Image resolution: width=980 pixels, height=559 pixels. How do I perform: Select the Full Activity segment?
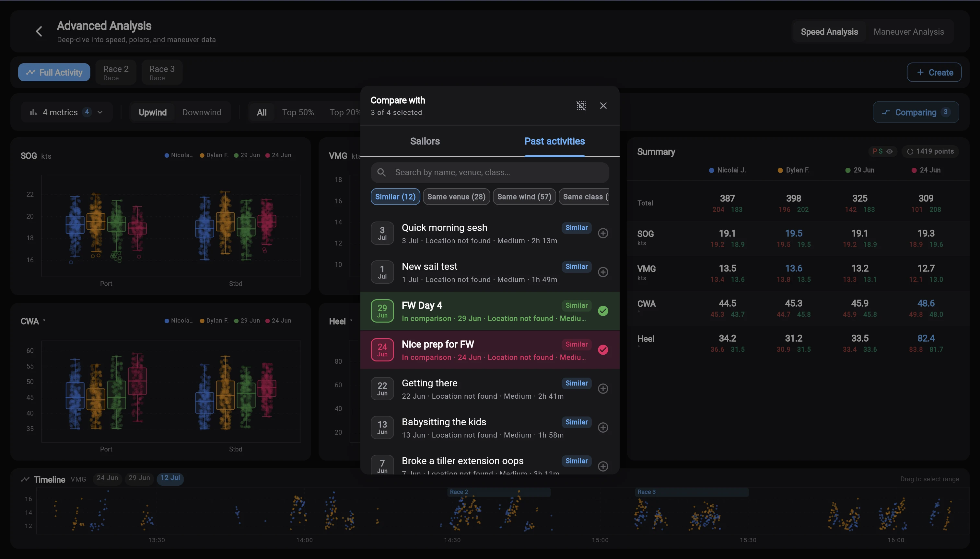54,72
